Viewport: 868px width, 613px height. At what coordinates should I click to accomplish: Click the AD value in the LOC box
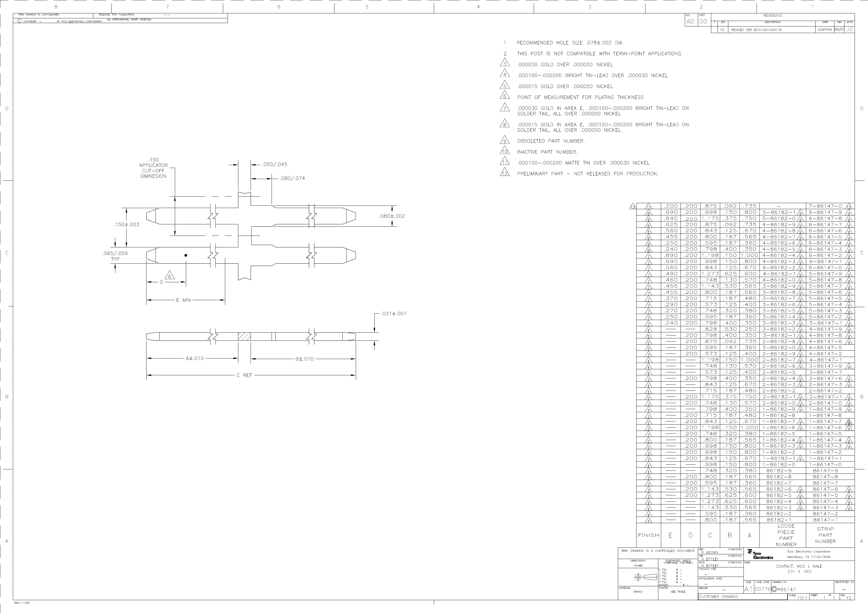point(690,21)
